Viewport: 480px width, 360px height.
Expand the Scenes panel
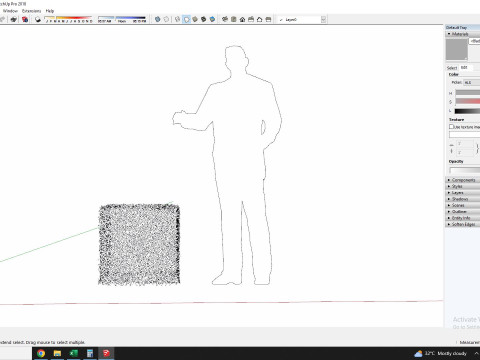click(x=463, y=205)
